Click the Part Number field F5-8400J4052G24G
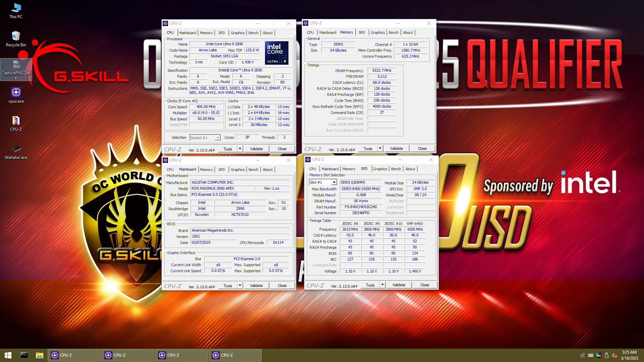Screen dimensions: 644x362 click(x=361, y=207)
